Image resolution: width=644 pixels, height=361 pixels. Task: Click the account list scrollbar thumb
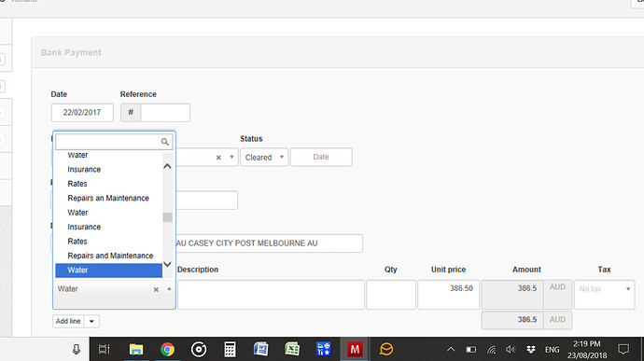tap(167, 217)
